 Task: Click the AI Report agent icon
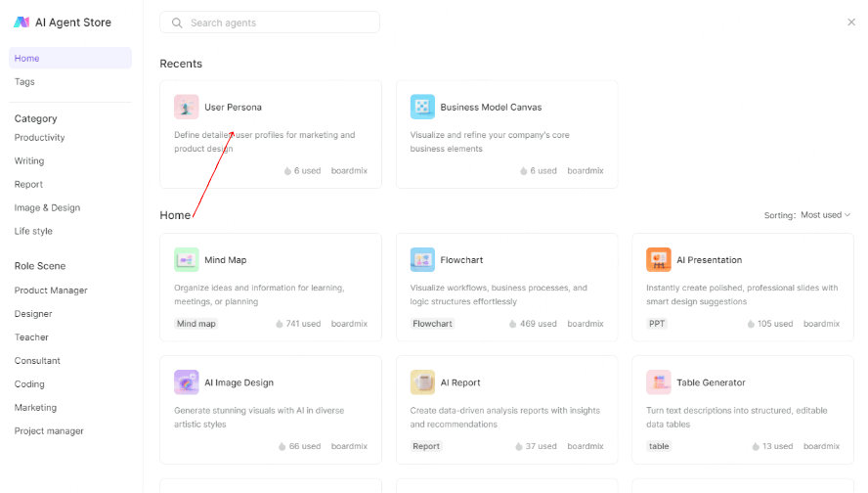pos(422,382)
